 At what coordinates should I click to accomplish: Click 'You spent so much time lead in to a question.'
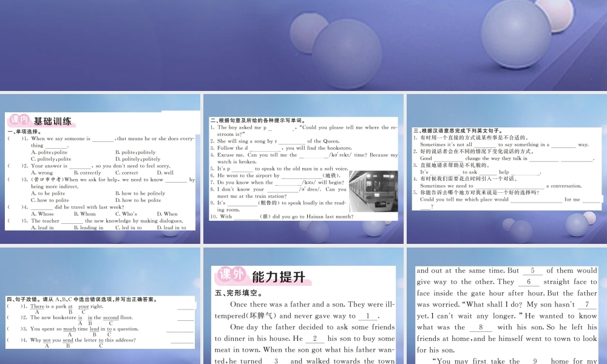pyautogui.click(x=84, y=329)
